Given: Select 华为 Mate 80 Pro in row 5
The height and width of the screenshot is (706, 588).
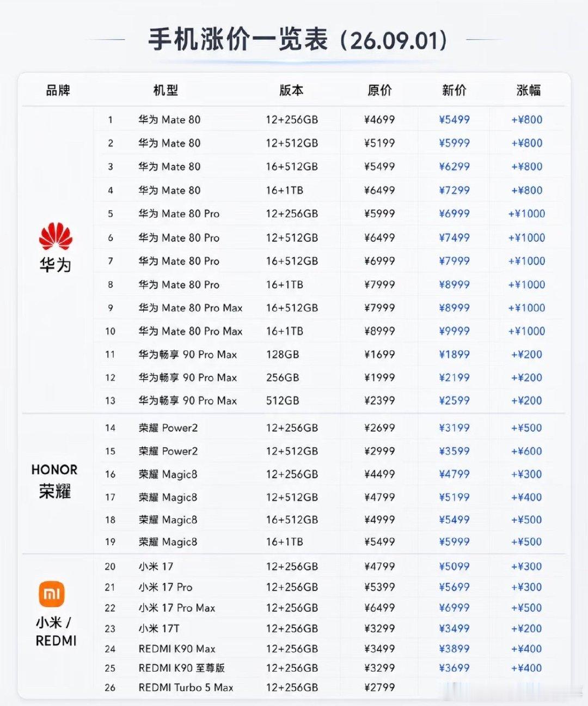Looking at the screenshot, I should pos(179,214).
